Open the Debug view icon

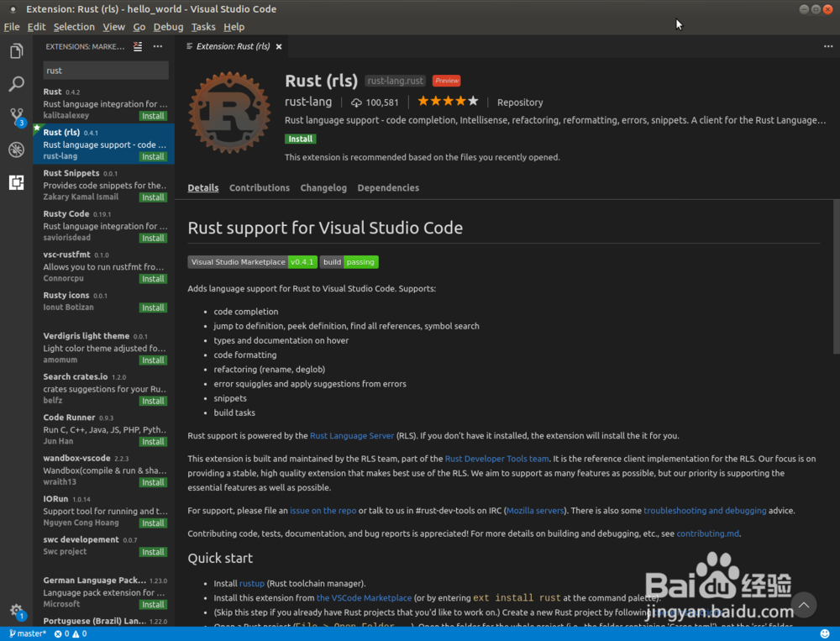pyautogui.click(x=16, y=150)
